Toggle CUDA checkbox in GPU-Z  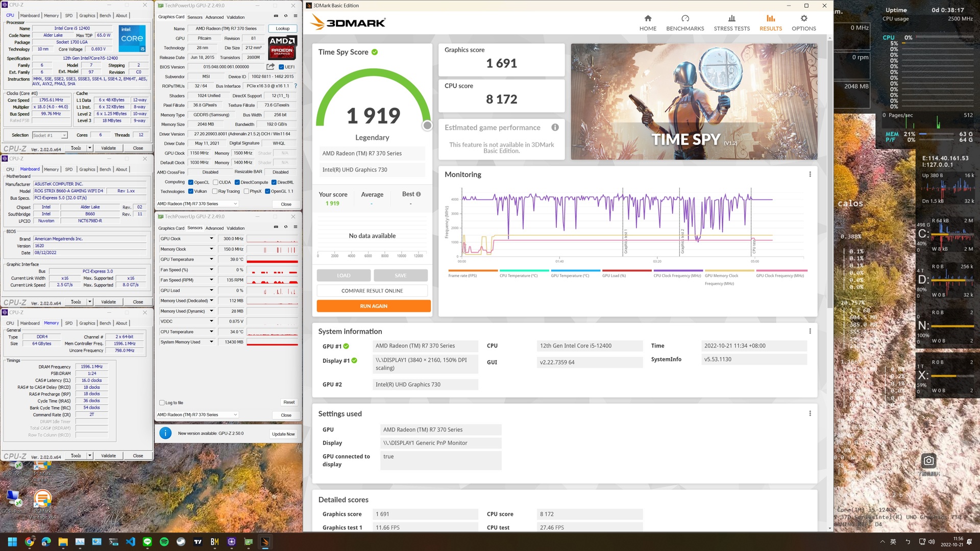click(x=216, y=182)
